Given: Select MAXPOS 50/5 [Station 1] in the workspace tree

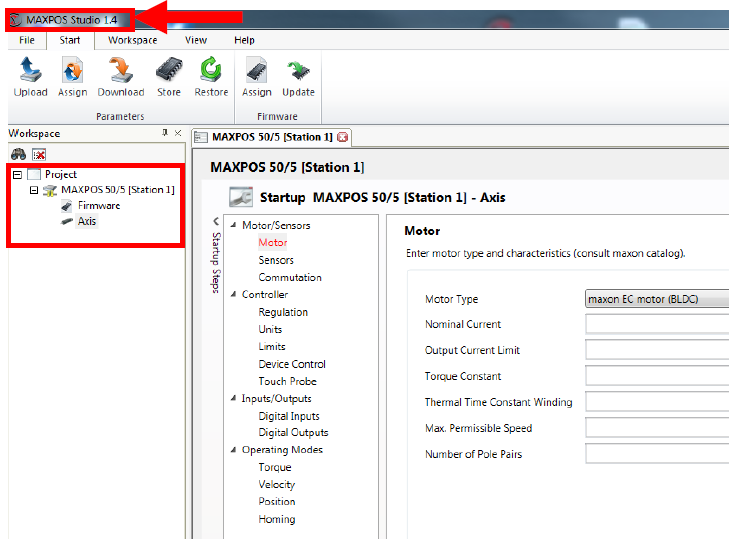Looking at the screenshot, I should [117, 190].
